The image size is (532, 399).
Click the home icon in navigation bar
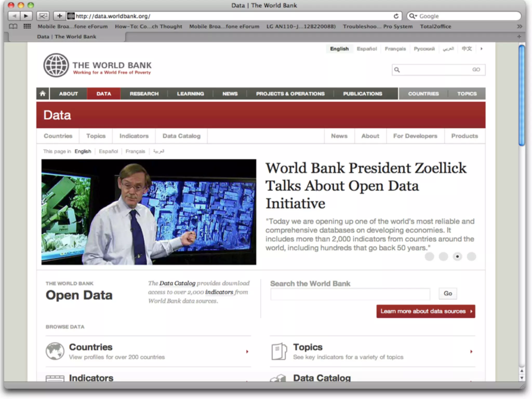tap(43, 94)
